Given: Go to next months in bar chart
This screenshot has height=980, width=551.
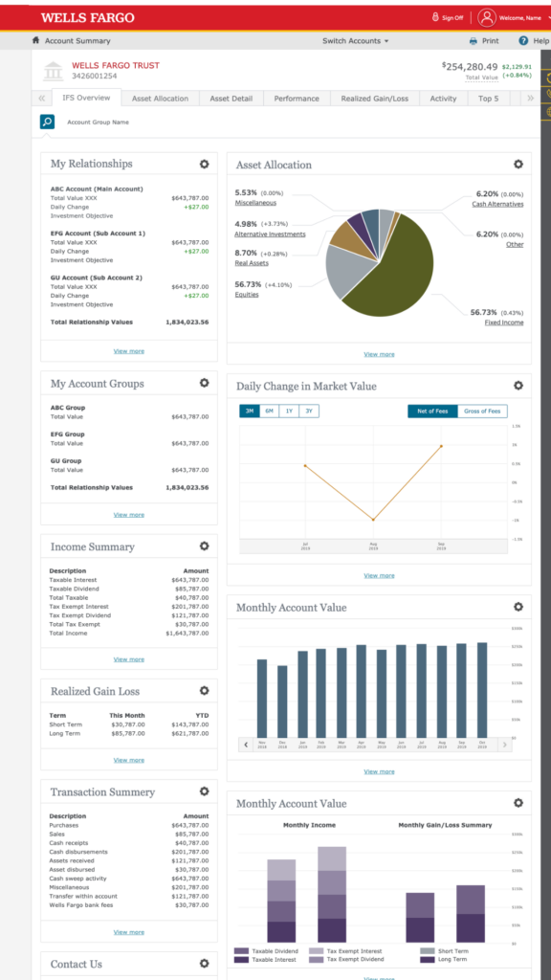Looking at the screenshot, I should pos(505,745).
